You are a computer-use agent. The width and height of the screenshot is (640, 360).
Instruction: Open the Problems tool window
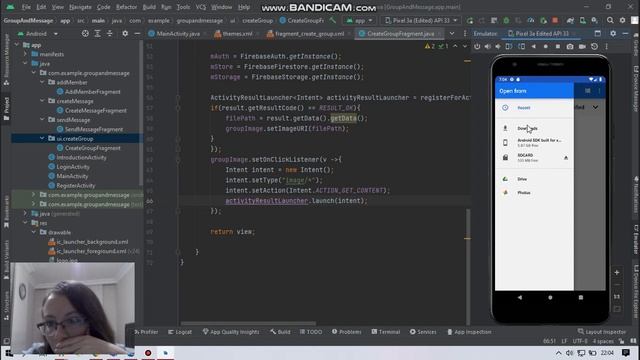[x=347, y=332]
